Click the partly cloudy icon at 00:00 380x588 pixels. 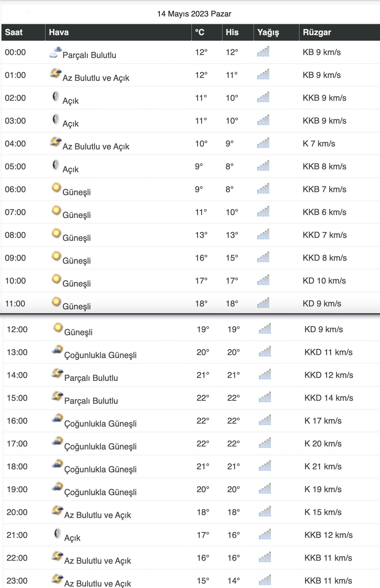pos(55,52)
